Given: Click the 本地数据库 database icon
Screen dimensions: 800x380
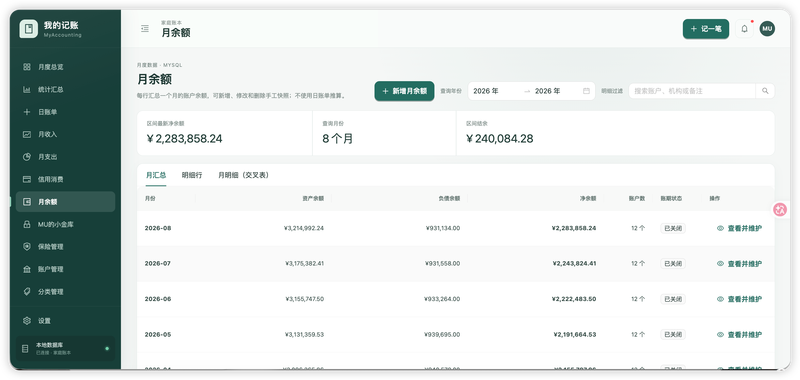Looking at the screenshot, I should (x=25, y=349).
